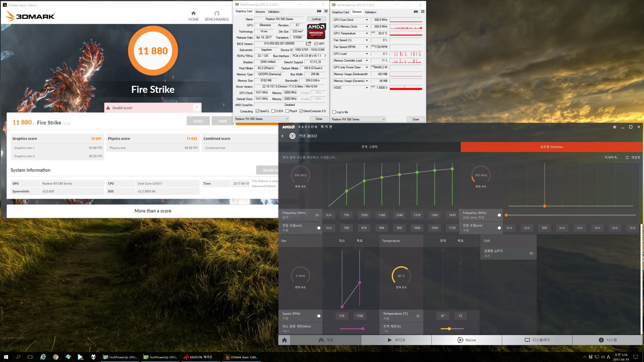The width and height of the screenshot is (644, 362).
Task: Click the 자세하게... link in Radeon
Action: pos(611,157)
